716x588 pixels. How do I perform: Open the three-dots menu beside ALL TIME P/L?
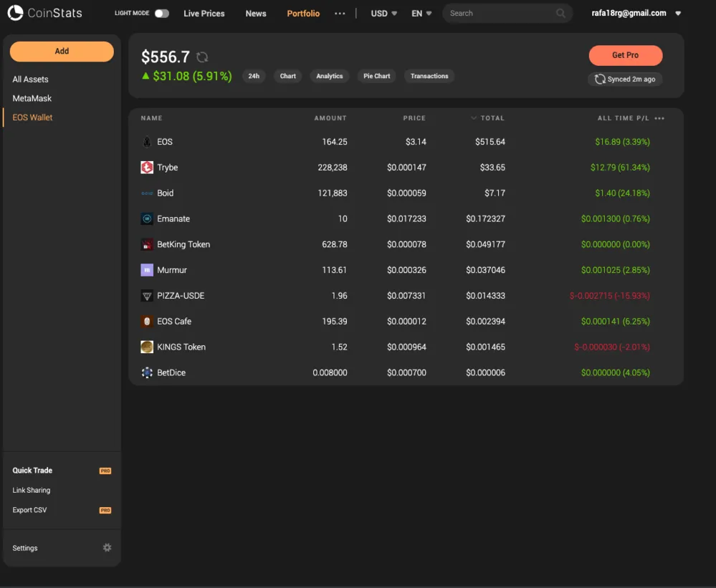point(659,118)
